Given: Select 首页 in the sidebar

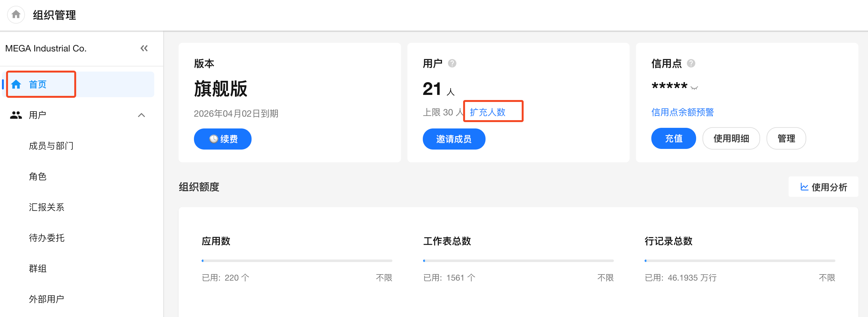Looking at the screenshot, I should [x=38, y=84].
